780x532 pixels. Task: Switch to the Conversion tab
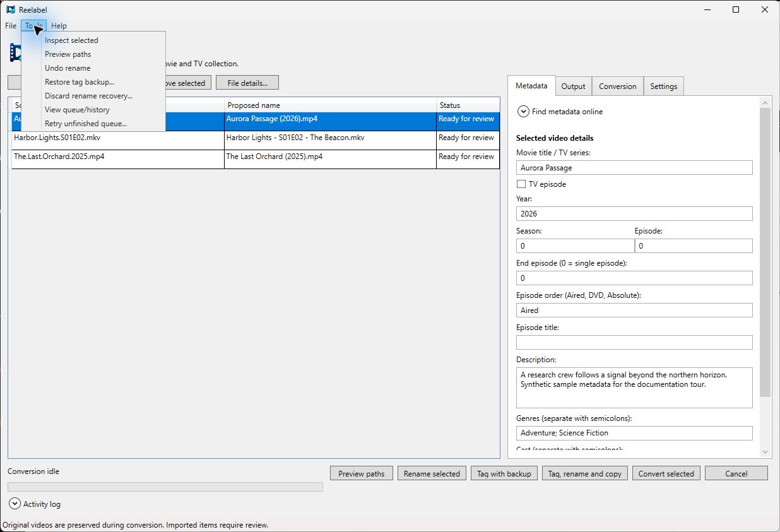coord(618,86)
